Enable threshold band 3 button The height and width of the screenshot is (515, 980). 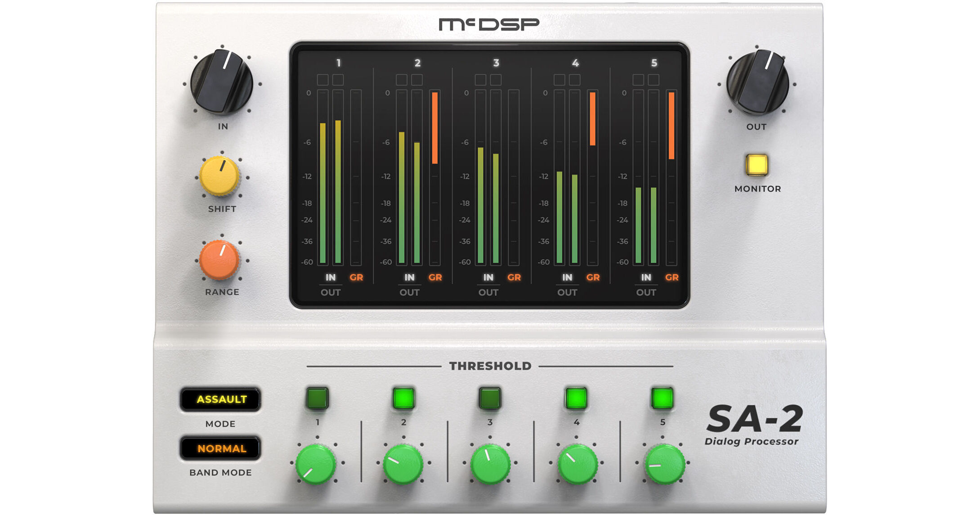click(490, 398)
